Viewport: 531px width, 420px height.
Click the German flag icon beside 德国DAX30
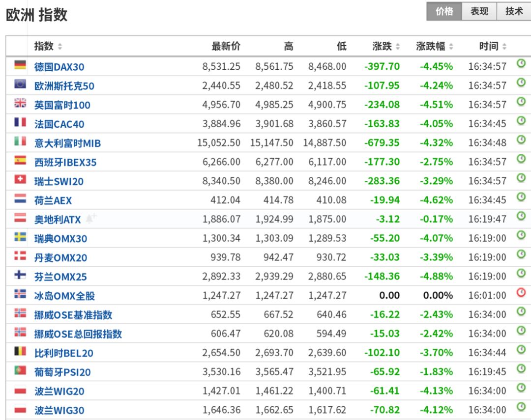point(20,65)
